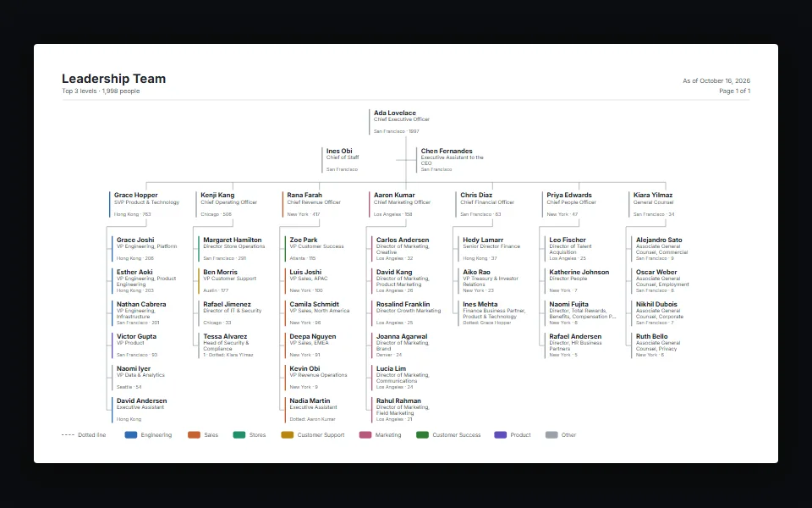
Task: Open Aaron Kumar Chief Marketing Officer card
Action: tap(404, 205)
